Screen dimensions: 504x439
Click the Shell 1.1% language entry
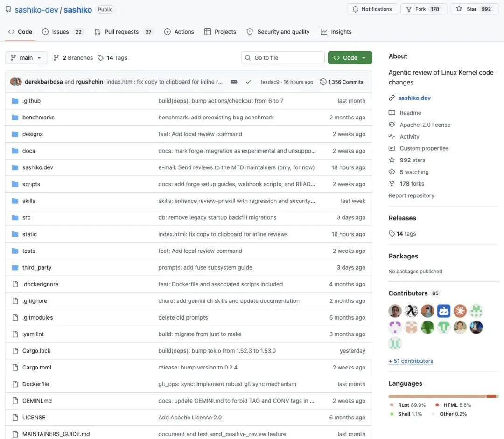(x=406, y=414)
